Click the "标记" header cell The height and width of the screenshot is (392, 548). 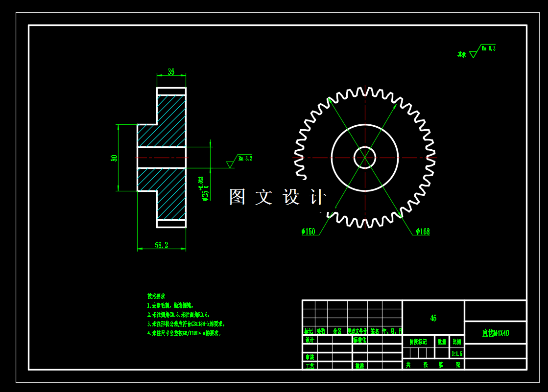309,331
